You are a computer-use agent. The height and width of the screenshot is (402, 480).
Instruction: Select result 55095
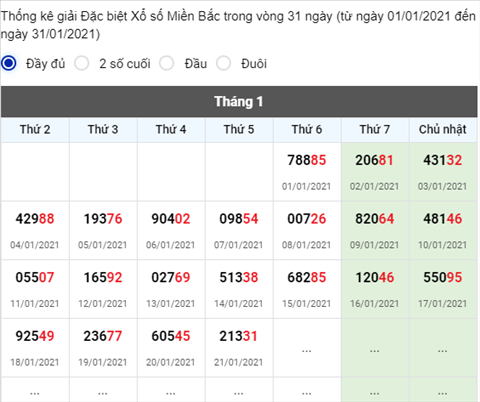(x=443, y=278)
